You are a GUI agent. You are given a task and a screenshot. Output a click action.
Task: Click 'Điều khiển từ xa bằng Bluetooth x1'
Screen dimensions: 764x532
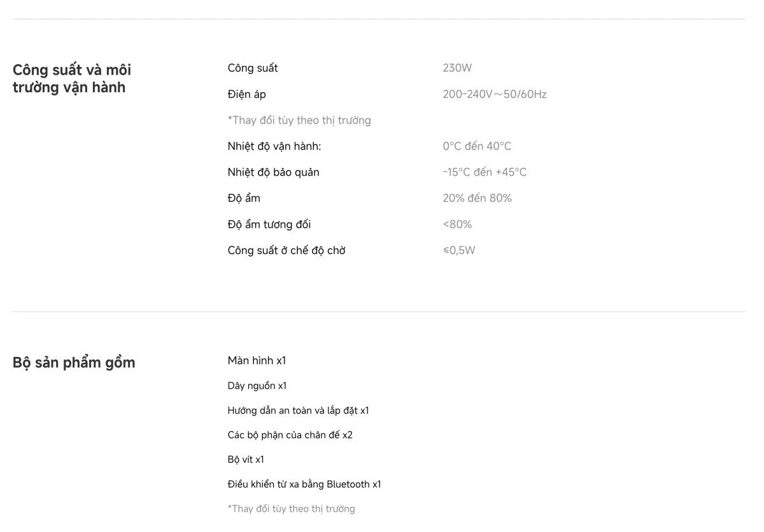coord(304,484)
